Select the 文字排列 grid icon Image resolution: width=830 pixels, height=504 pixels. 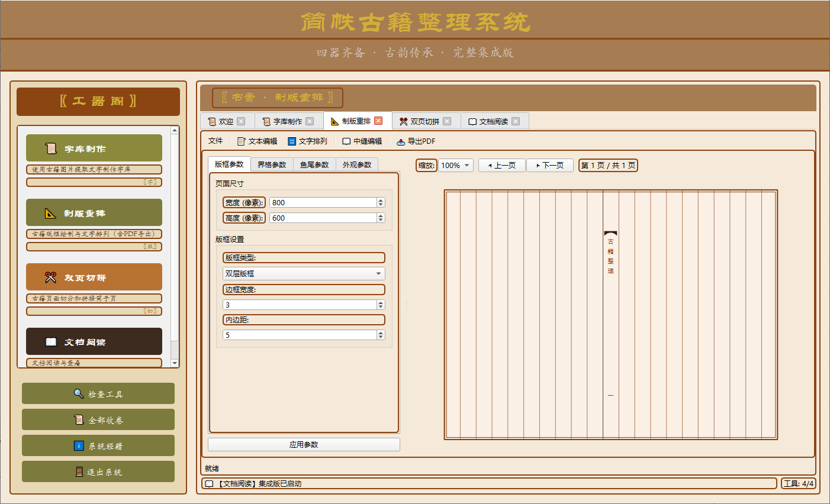coord(291,141)
